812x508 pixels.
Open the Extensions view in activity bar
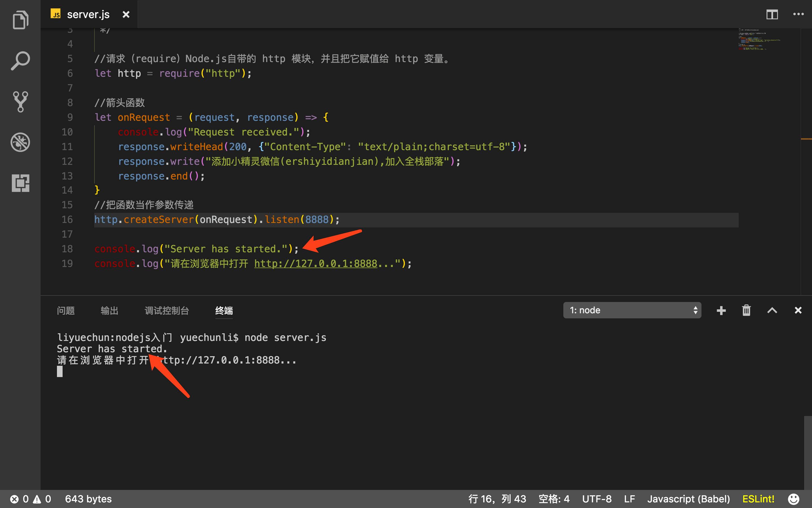(21, 183)
